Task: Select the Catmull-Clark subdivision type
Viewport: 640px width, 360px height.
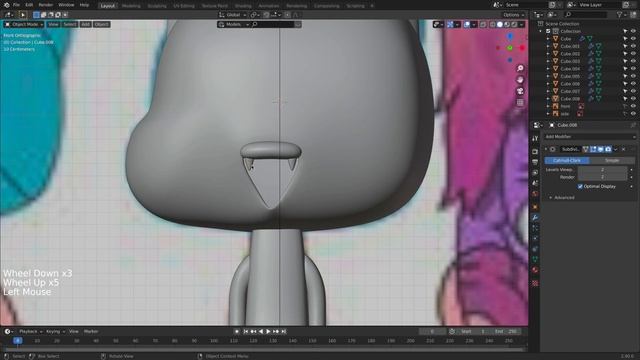Action: click(567, 160)
